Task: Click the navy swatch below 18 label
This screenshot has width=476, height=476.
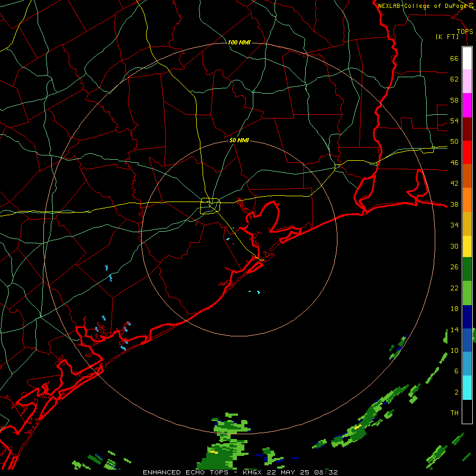Action: coord(467,317)
